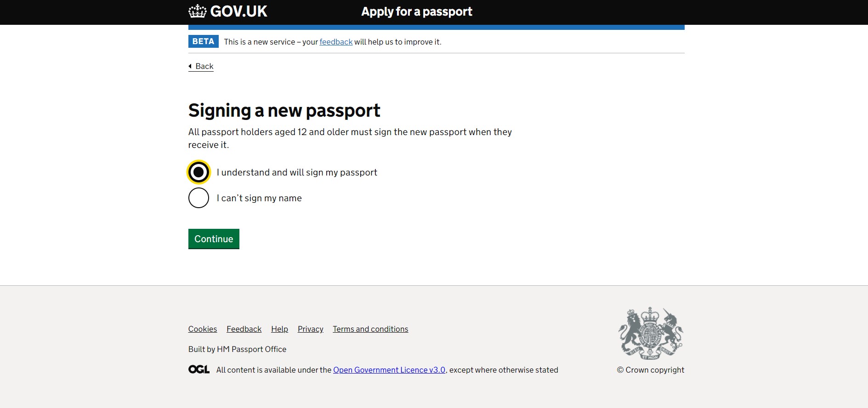868x408 pixels.
Task: Open the Help footer link
Action: click(279, 329)
